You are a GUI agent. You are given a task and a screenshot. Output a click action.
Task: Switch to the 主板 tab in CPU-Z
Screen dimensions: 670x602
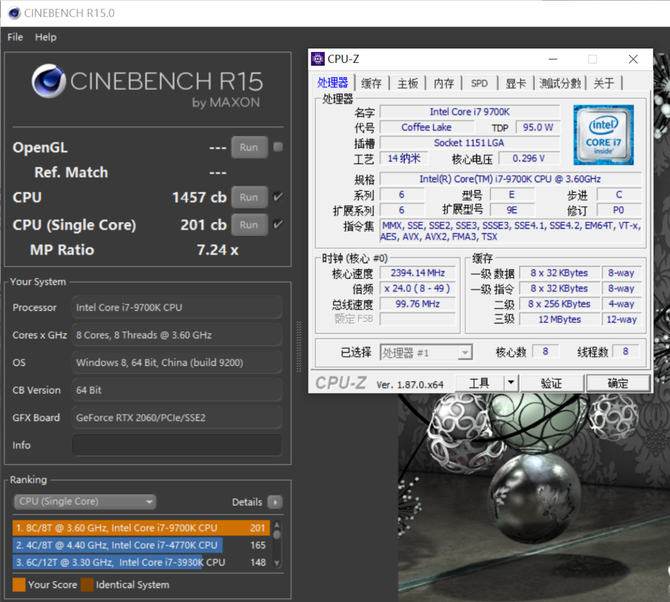pyautogui.click(x=408, y=83)
